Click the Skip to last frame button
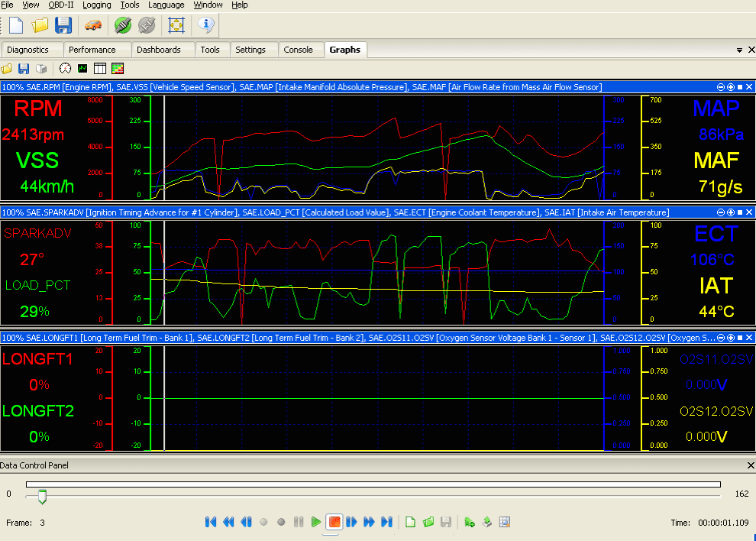Screen dimensions: 756x541 386,521
